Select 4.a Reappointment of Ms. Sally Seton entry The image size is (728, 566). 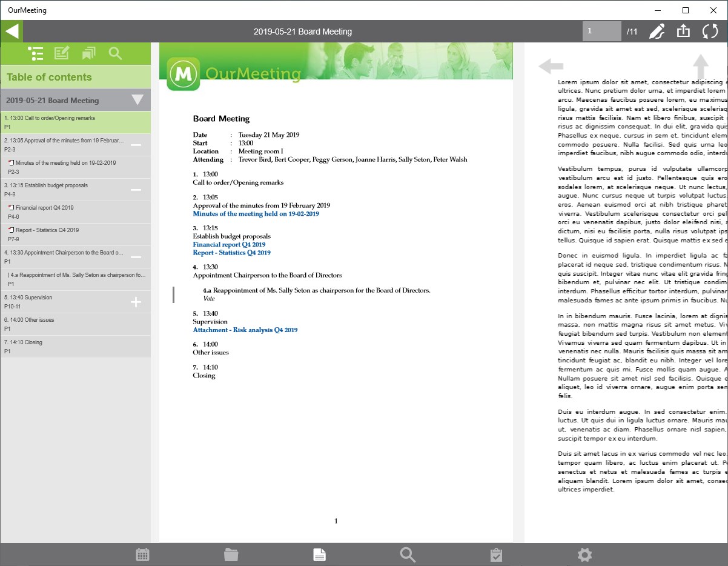point(75,279)
